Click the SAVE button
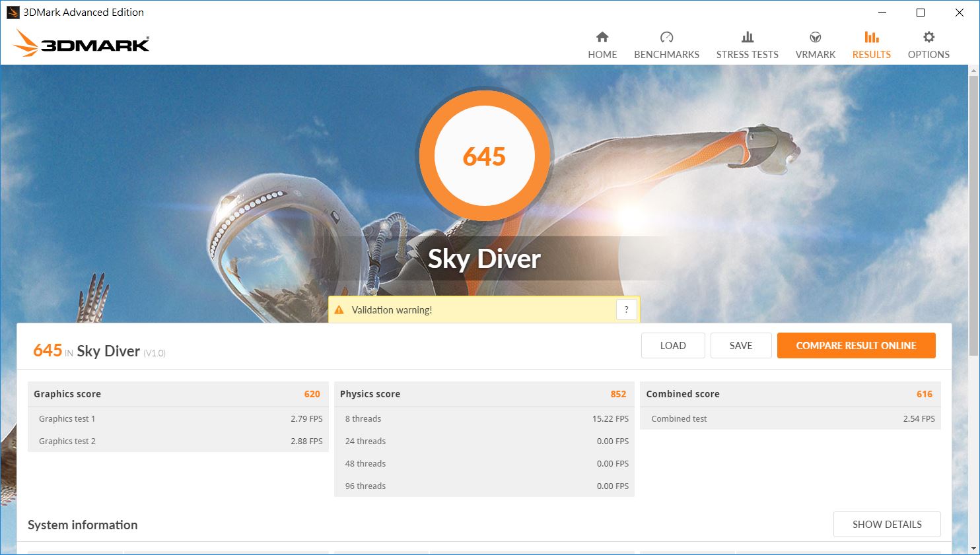 pyautogui.click(x=741, y=346)
